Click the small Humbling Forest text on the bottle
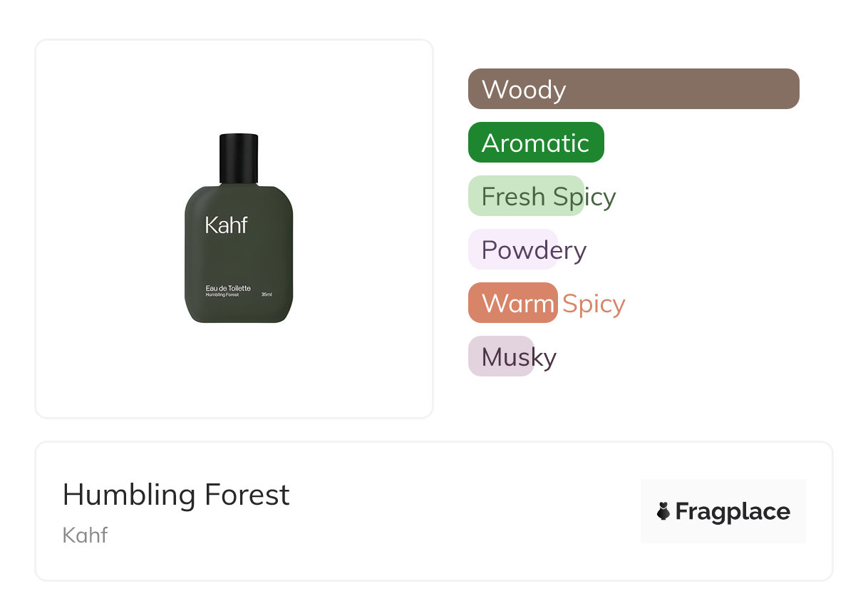Screen dimensions: 868x616 click(222, 294)
